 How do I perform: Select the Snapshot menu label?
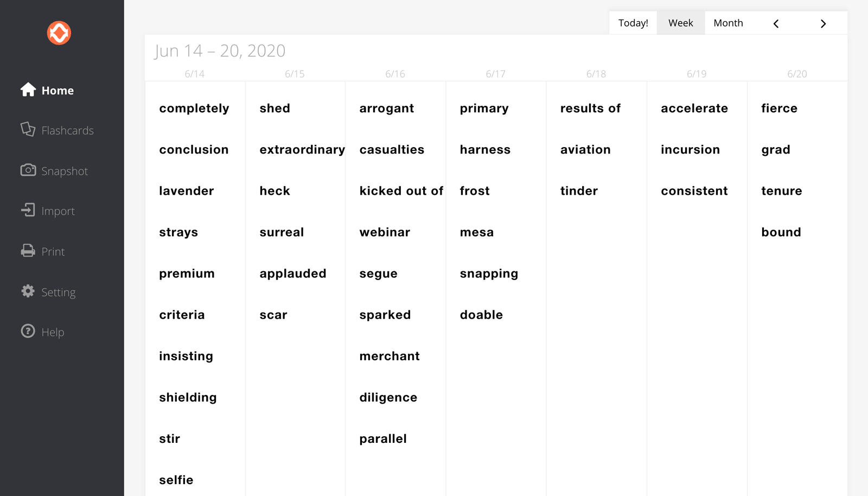point(65,171)
